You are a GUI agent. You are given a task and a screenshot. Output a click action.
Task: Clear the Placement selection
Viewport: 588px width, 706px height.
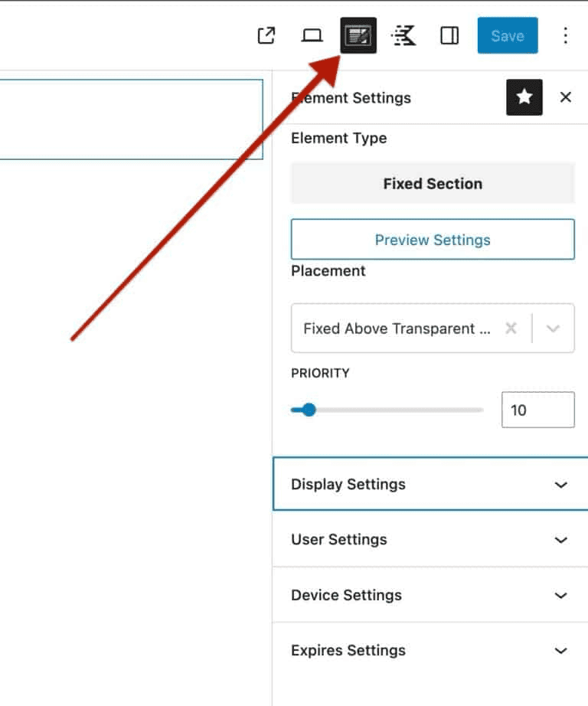[511, 328]
